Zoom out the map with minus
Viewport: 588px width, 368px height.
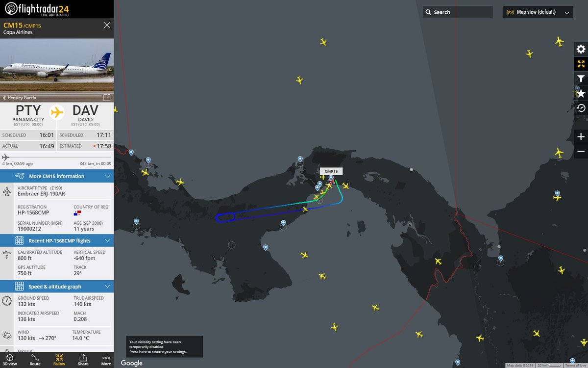coord(581,152)
